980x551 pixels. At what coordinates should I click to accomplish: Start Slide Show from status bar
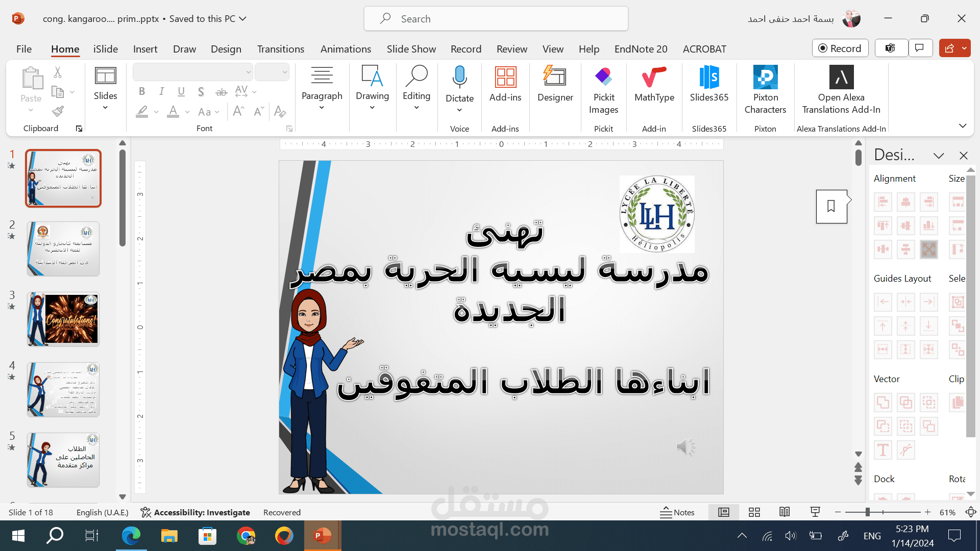click(815, 512)
